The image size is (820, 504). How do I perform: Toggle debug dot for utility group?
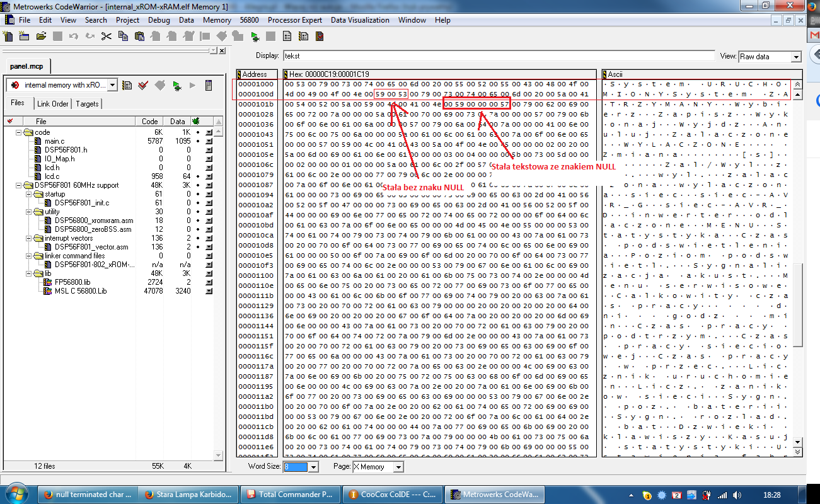click(x=197, y=212)
